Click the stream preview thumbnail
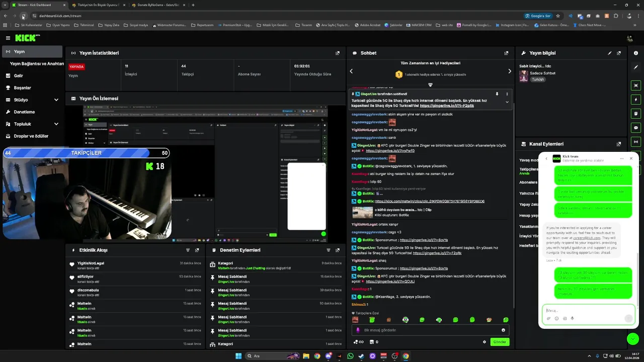644x362 pixels. click(x=205, y=174)
